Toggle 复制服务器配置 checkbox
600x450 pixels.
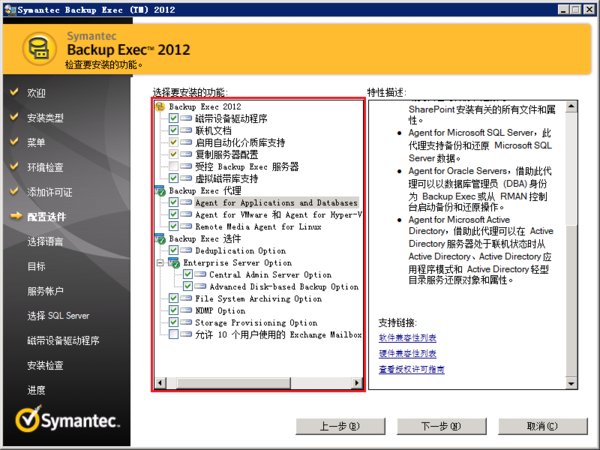(173, 154)
